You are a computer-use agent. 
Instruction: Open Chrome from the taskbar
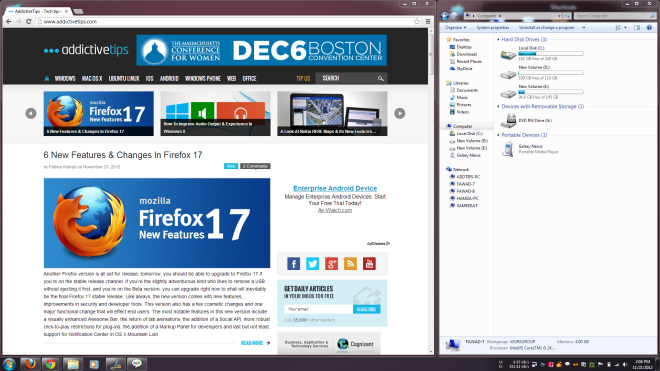pyautogui.click(x=51, y=364)
